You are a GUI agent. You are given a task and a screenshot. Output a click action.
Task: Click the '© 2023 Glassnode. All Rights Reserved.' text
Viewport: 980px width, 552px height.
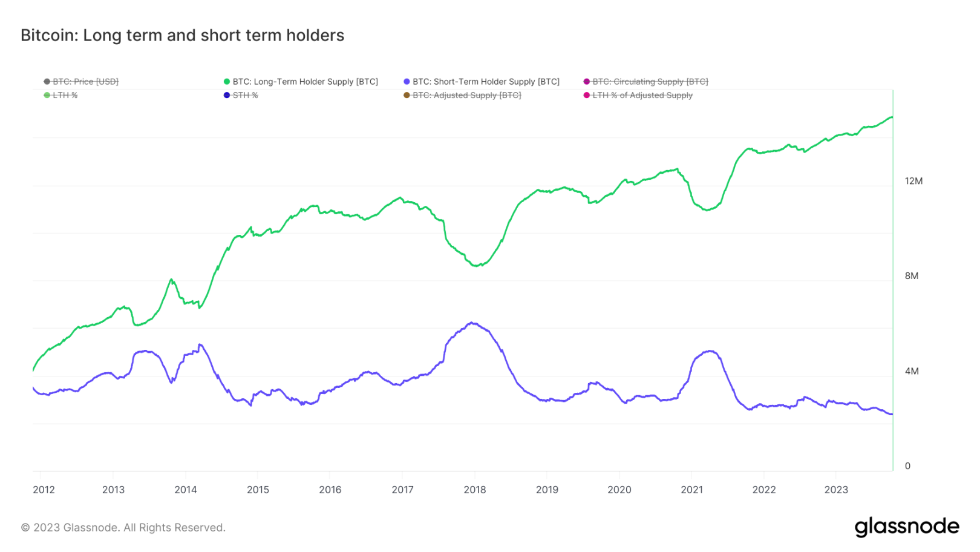[123, 528]
